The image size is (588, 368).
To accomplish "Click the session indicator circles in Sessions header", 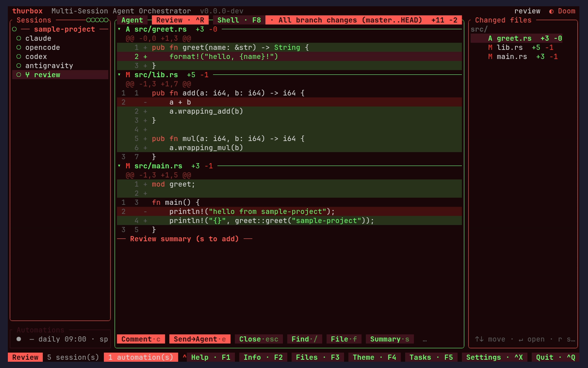I will click(97, 20).
